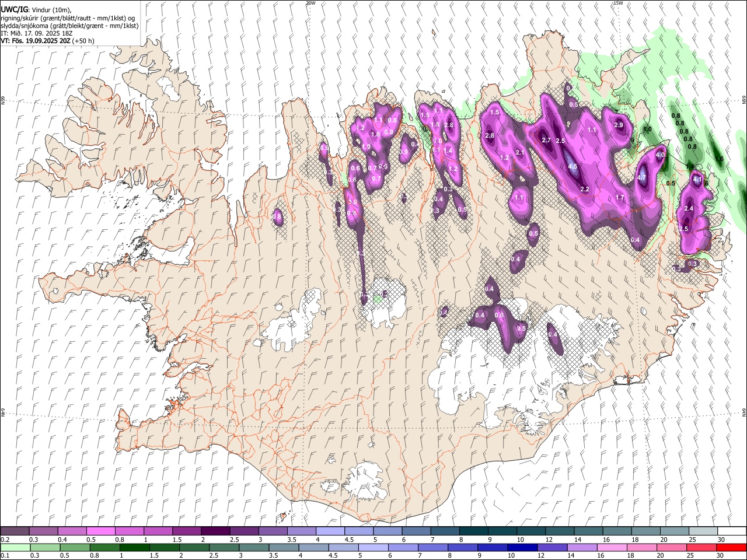Click the '4.7' precipitation value on the map
This screenshot has height=560, width=747.
coord(642,178)
